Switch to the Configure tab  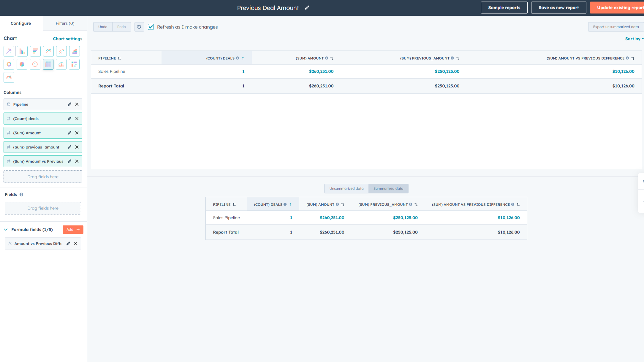pyautogui.click(x=21, y=23)
